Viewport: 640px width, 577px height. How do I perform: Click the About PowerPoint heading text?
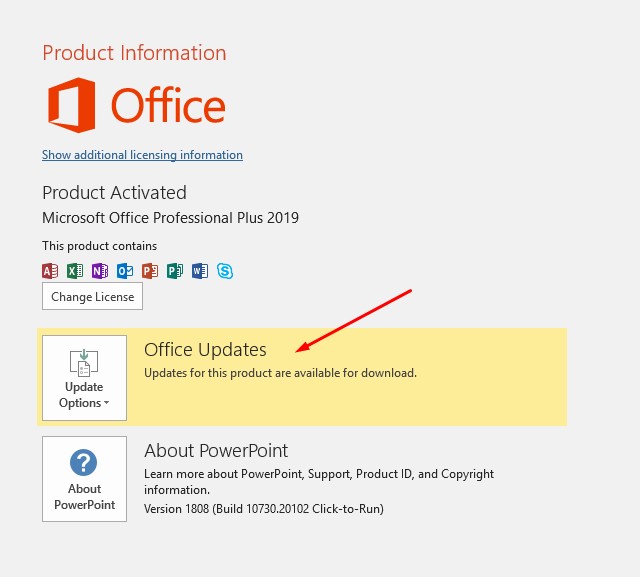216,451
